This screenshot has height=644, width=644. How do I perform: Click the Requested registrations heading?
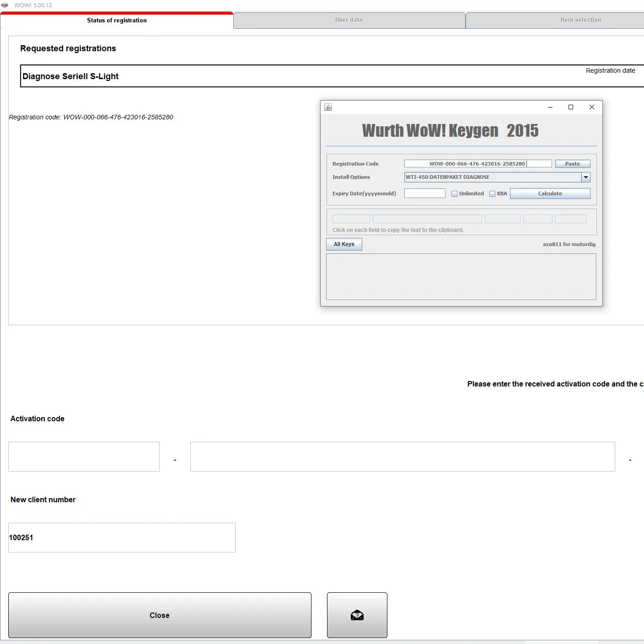tap(68, 48)
